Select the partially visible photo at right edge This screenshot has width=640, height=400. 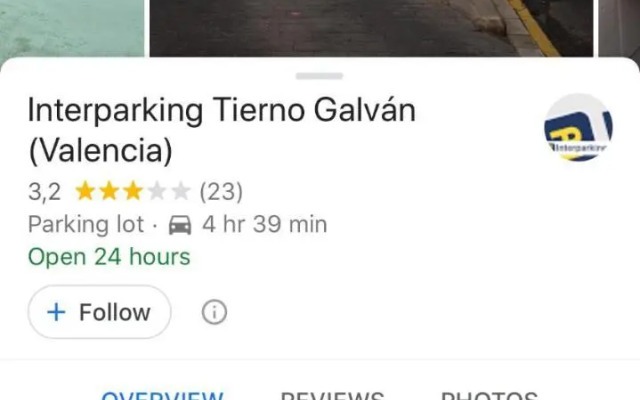coord(619,29)
